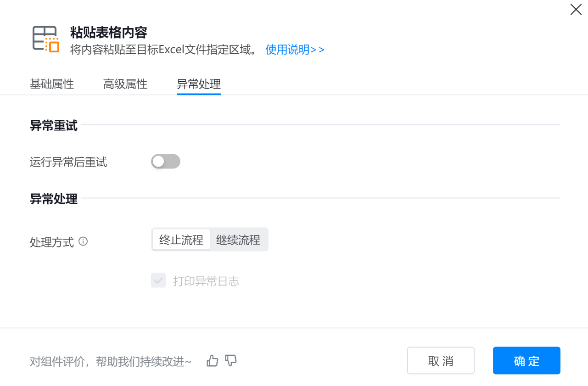Select the 异常处理 tab
Viewport: 588px width, 386px height.
point(199,84)
